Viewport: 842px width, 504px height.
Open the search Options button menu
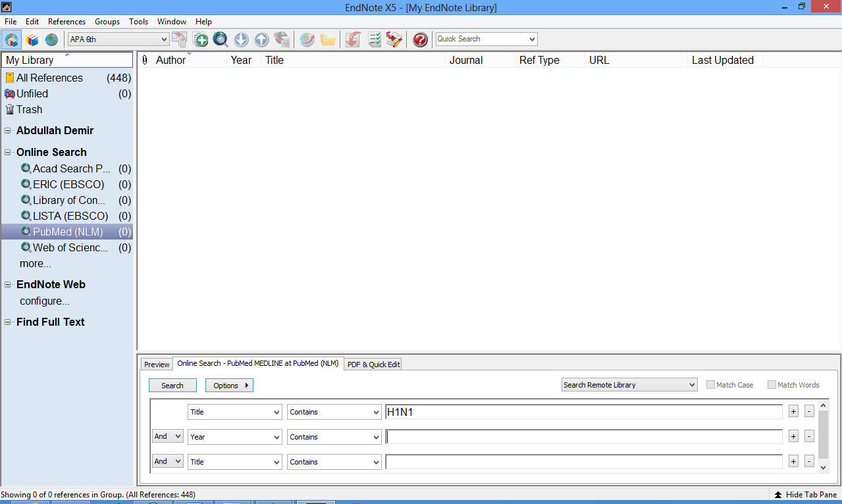pos(229,386)
